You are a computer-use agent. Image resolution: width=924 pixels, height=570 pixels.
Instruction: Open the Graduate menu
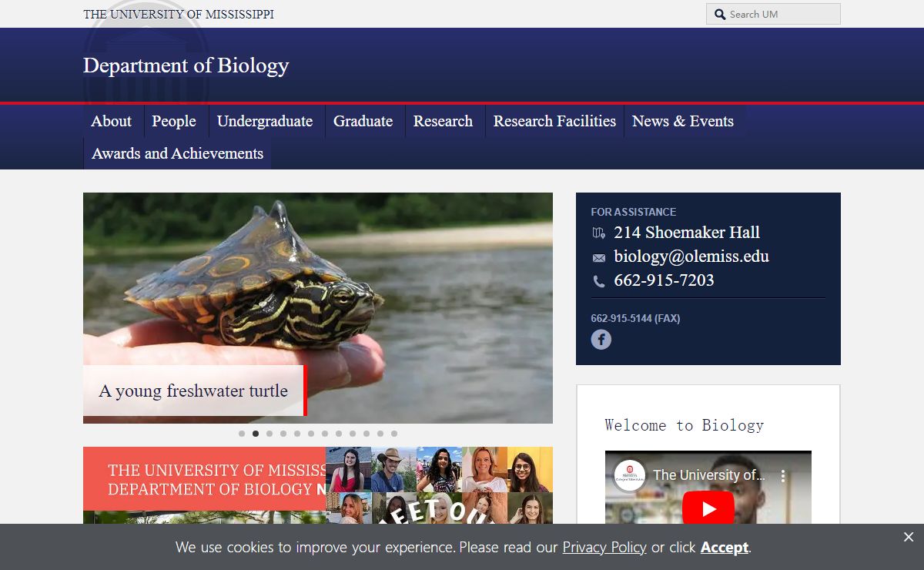tap(363, 121)
